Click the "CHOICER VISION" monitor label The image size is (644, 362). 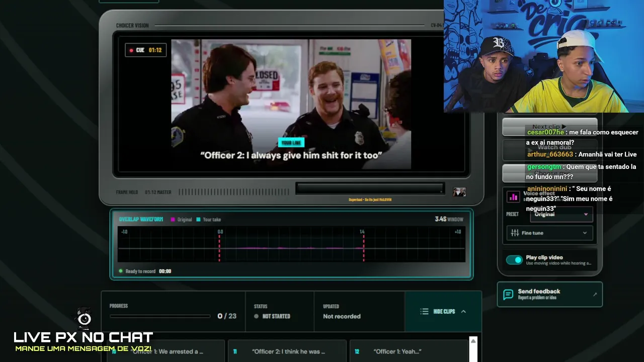132,26
